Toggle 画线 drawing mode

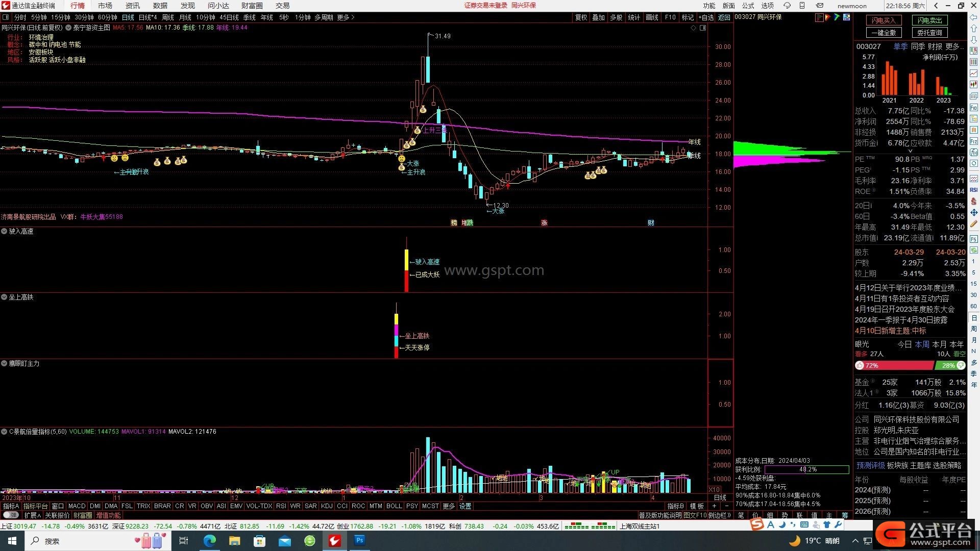click(x=652, y=17)
